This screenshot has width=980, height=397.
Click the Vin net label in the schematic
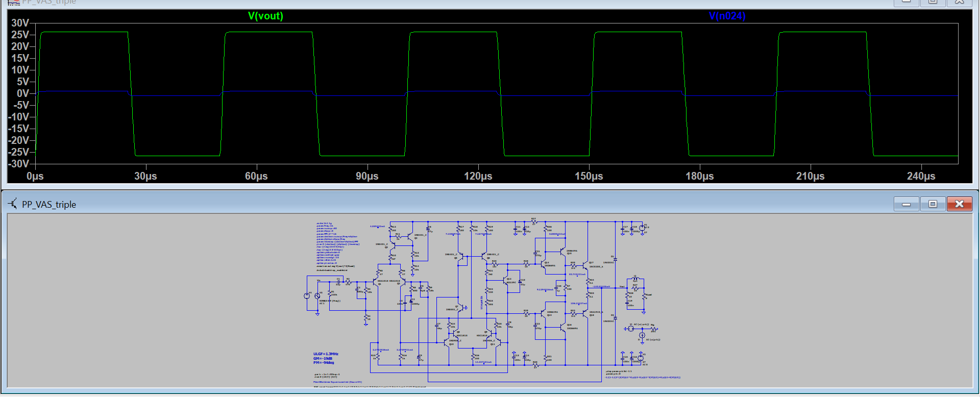click(x=319, y=280)
